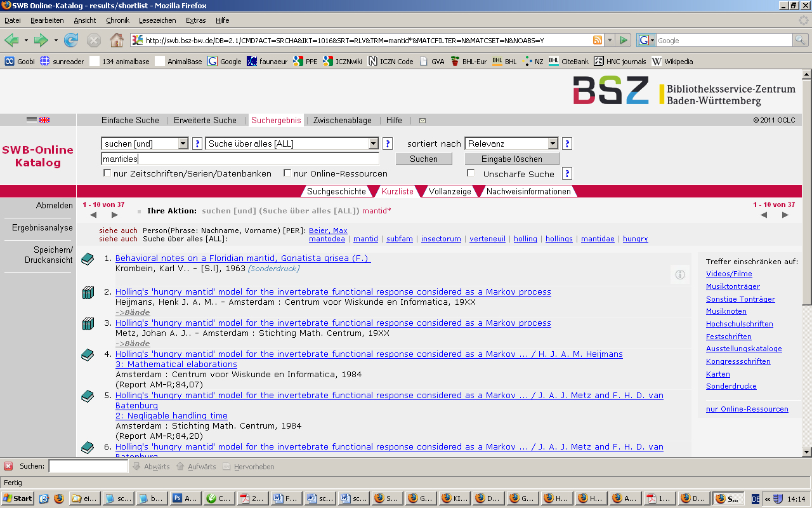Go to next results page arrow, top right

point(785,215)
